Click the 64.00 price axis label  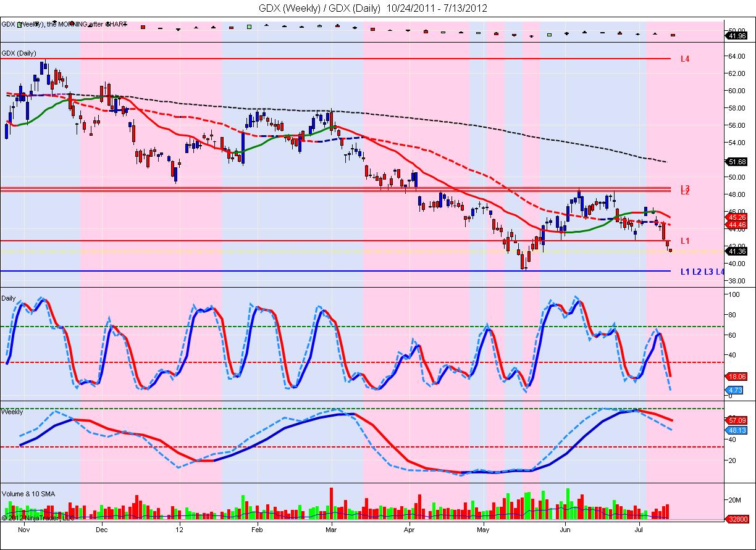[x=737, y=56]
